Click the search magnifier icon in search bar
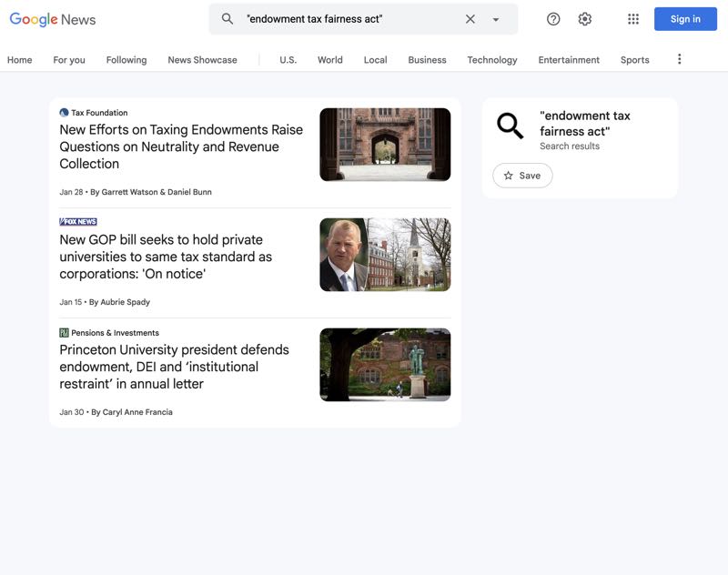The image size is (728, 575). tap(227, 19)
